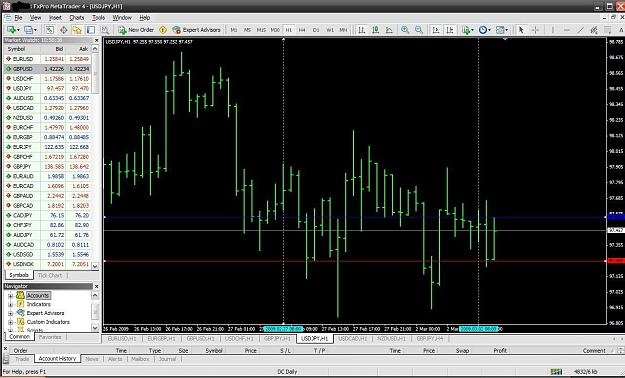Select the Draw Horizontal Line tool
625x378 pixels.
tap(567, 30)
